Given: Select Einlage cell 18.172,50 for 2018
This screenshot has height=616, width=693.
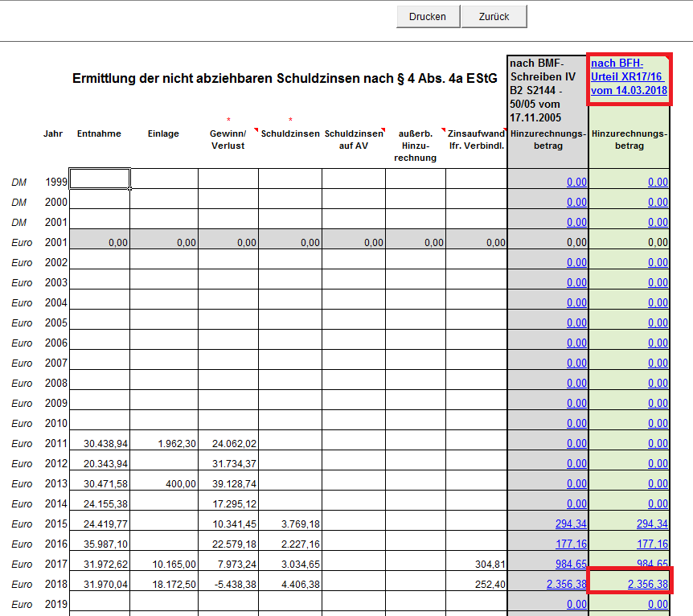Looking at the screenshot, I should [164, 585].
